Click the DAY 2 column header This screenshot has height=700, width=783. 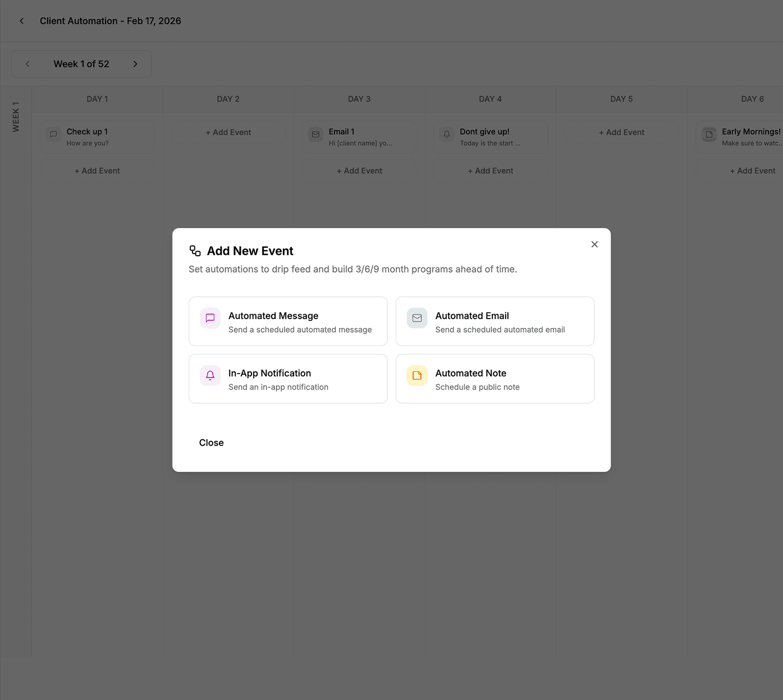(x=228, y=99)
